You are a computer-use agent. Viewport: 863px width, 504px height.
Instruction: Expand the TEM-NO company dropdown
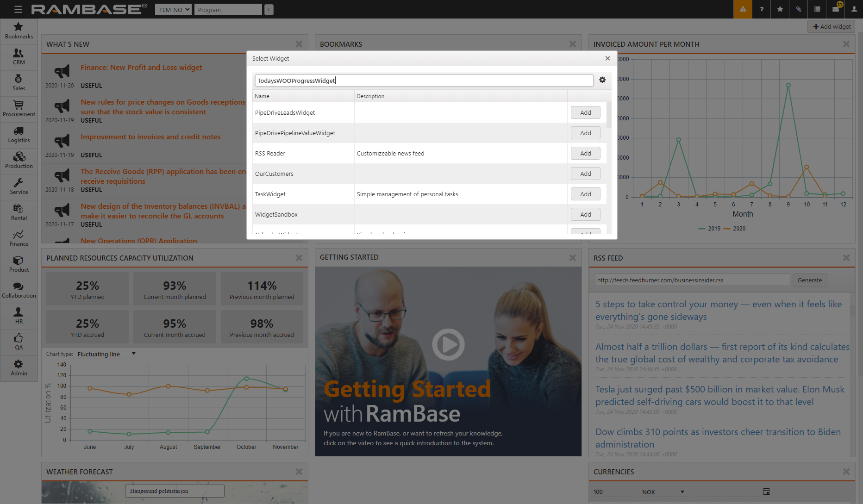(x=173, y=10)
